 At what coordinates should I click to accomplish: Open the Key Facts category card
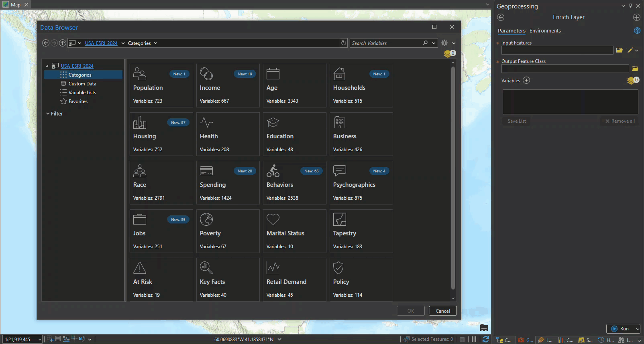tap(228, 279)
